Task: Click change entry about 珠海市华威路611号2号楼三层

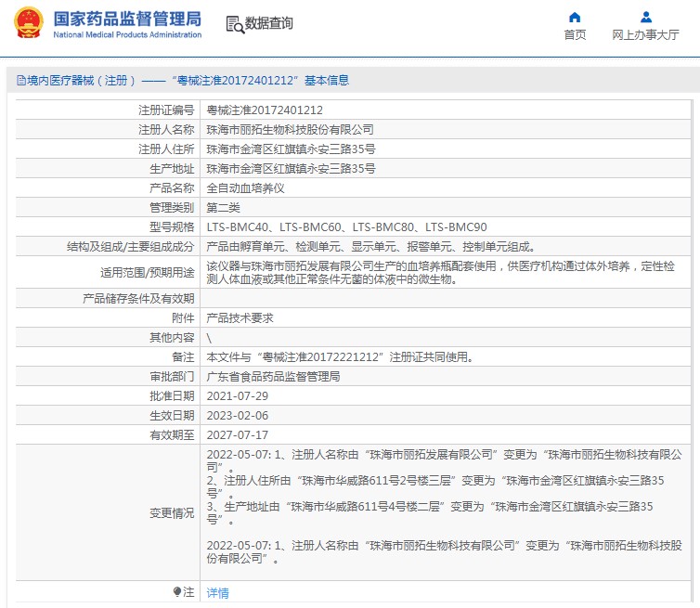Action: [x=435, y=487]
